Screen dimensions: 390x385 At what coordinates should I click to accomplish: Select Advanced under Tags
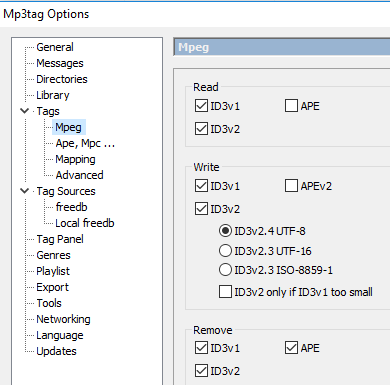tap(79, 175)
